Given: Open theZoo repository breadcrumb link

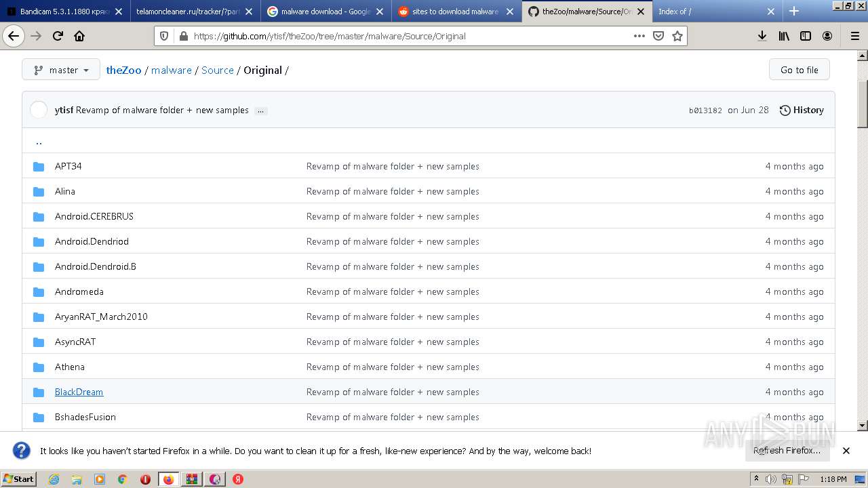Looking at the screenshot, I should [124, 70].
